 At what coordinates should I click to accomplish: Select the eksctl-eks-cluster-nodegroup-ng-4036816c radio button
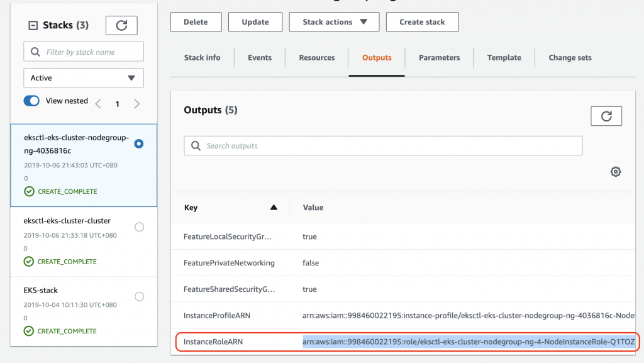pyautogui.click(x=139, y=143)
